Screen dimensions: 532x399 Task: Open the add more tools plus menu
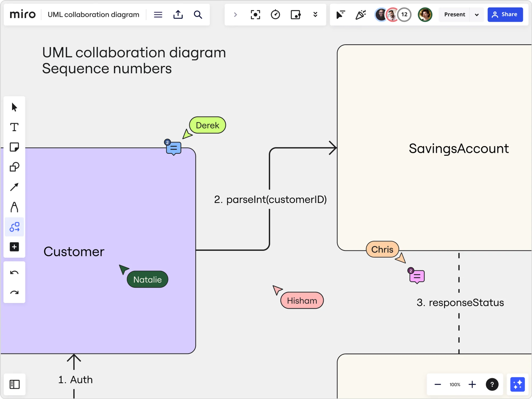pyautogui.click(x=14, y=247)
